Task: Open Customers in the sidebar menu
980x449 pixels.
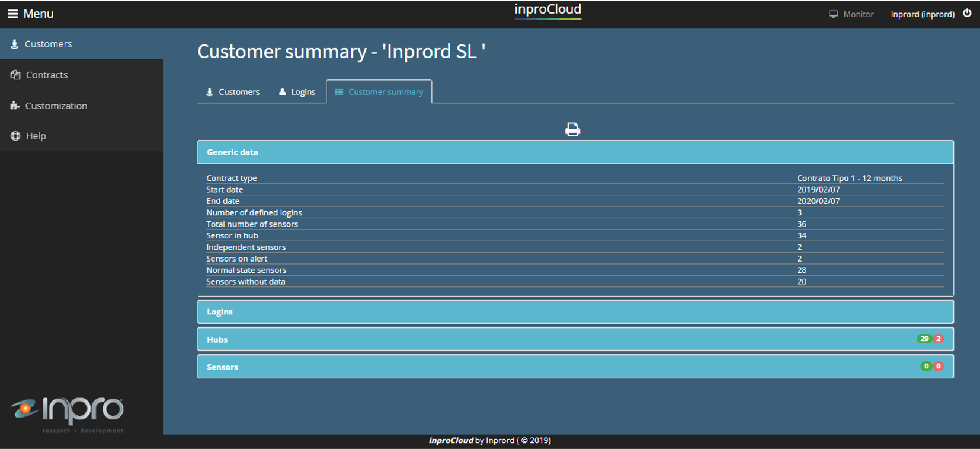Action: coord(81,44)
